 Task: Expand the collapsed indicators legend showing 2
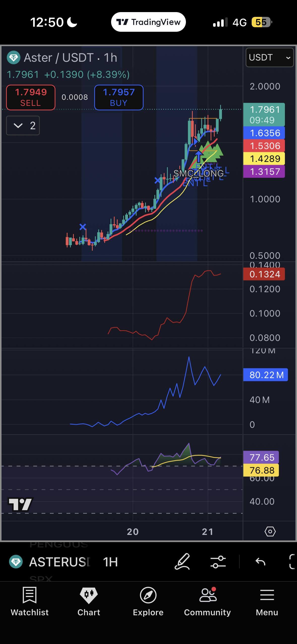click(23, 125)
